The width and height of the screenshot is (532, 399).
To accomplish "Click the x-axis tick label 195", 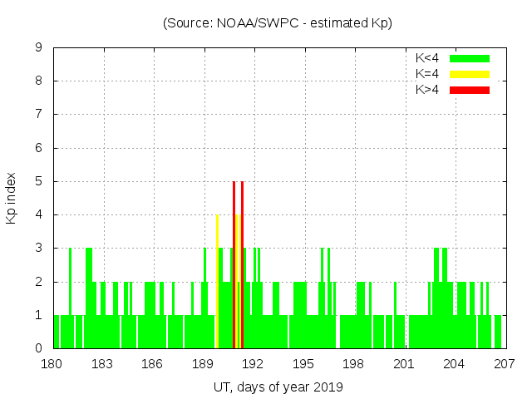I will pyautogui.click(x=303, y=364).
